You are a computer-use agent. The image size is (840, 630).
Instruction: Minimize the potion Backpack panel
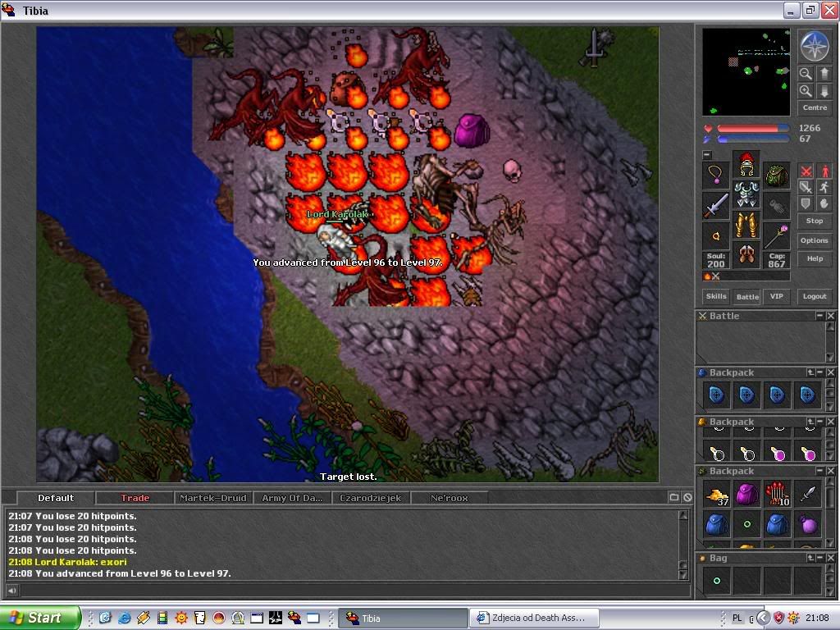819,422
